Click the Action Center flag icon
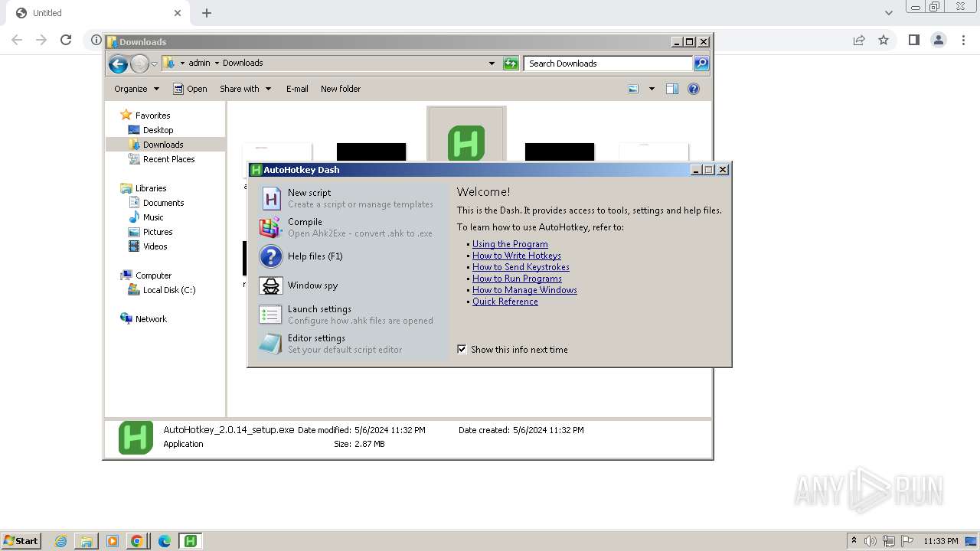980x551 pixels. pyautogui.click(x=907, y=541)
